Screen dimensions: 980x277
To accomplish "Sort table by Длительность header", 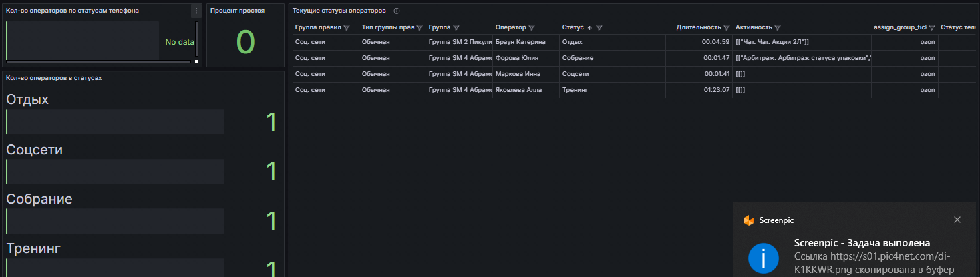I will [698, 28].
